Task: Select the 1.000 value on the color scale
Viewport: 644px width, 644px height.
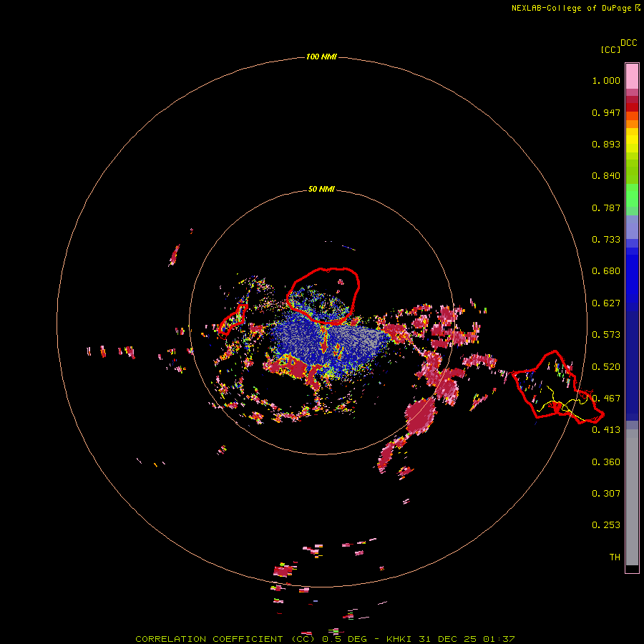Action: [x=606, y=80]
